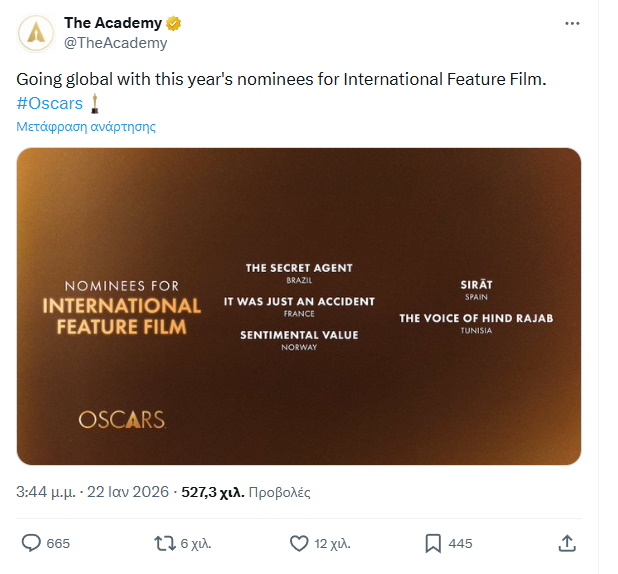Open the three-dot more options menu
This screenshot has width=618, height=574.
[x=572, y=23]
